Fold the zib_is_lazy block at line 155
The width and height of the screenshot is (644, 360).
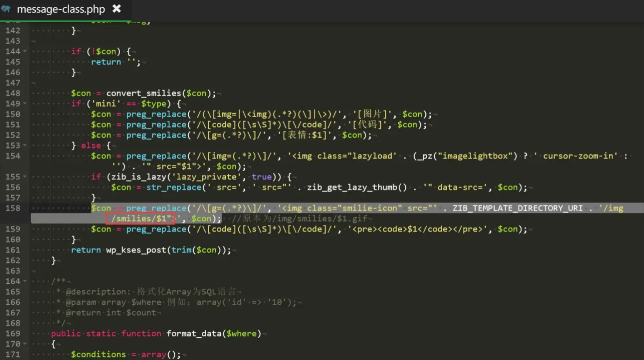click(25, 177)
